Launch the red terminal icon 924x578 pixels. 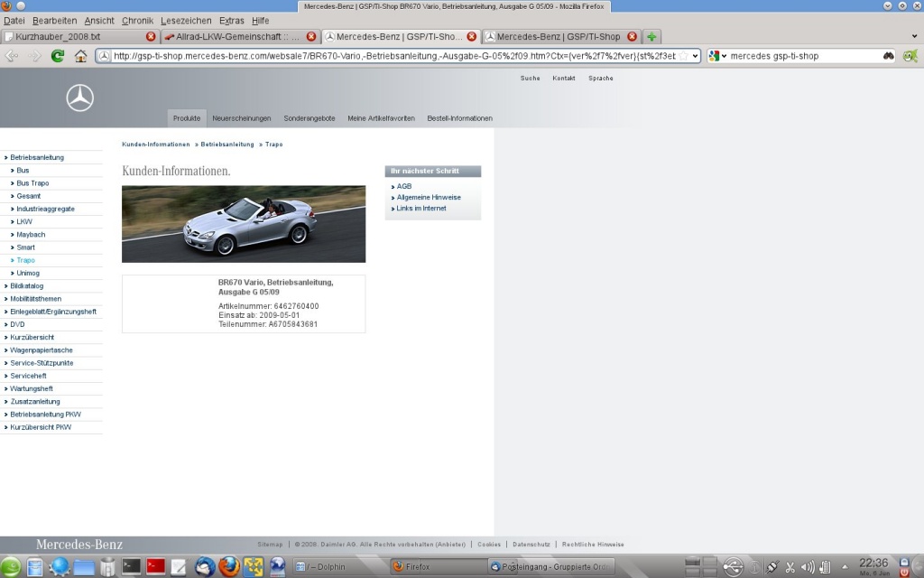pyautogui.click(x=155, y=567)
